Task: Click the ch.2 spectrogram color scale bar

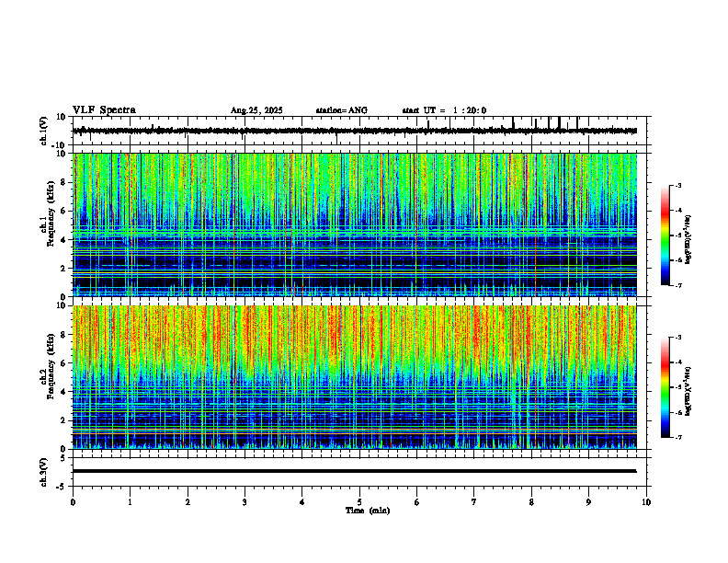Action: pyautogui.click(x=665, y=387)
